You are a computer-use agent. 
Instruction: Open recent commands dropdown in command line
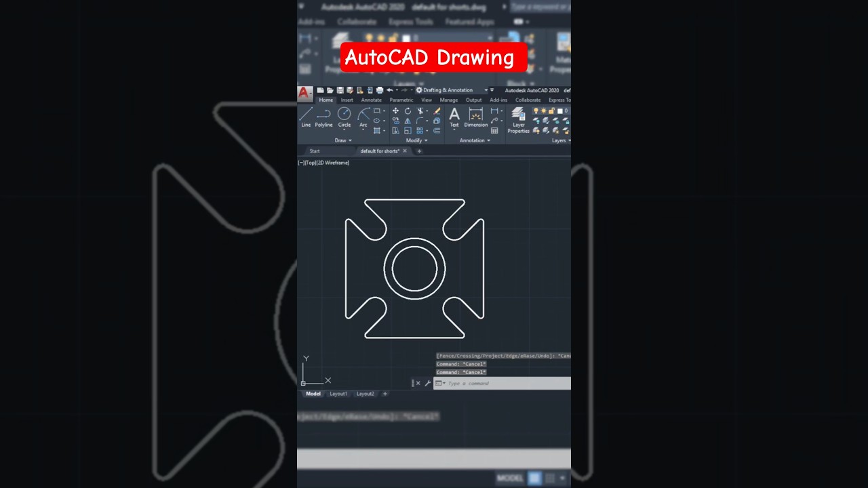coord(439,383)
